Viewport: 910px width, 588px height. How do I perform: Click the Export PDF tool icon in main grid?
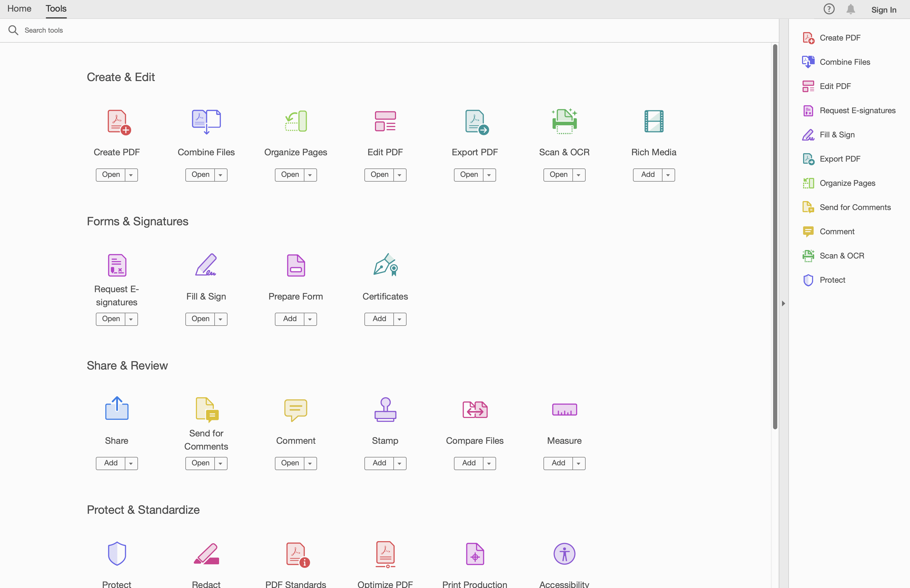coord(477,122)
